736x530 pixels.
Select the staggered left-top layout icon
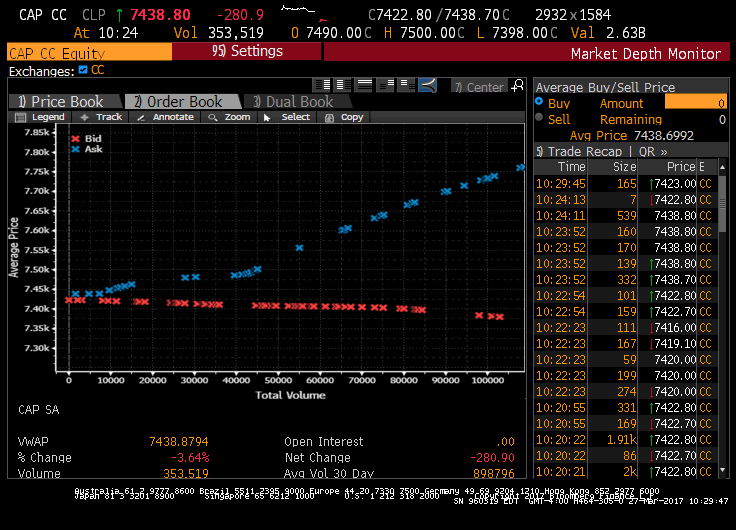[x=406, y=85]
